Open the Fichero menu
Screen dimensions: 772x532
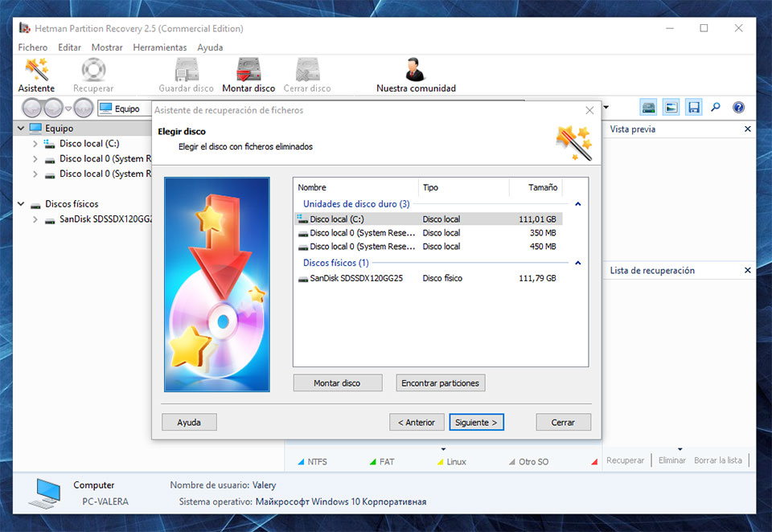(33, 47)
